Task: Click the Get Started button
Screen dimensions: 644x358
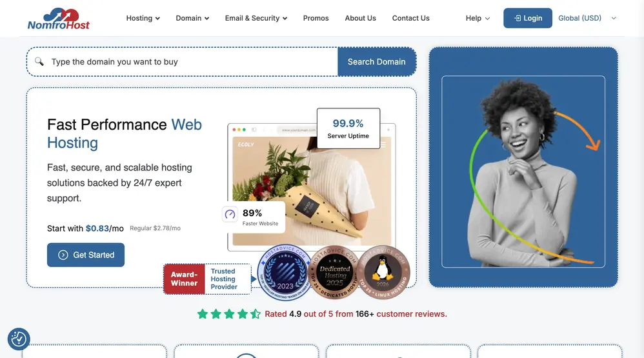Action: (85, 255)
